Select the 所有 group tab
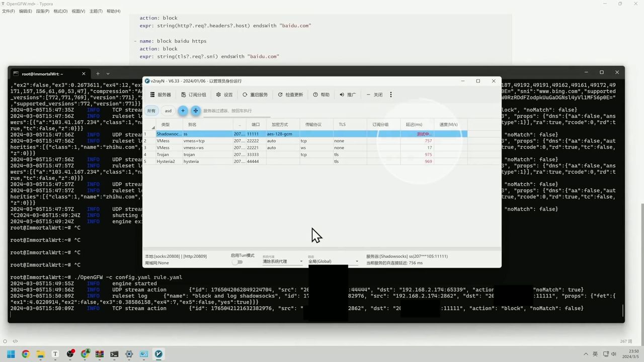The width and height of the screenshot is (644, 362). pyautogui.click(x=151, y=111)
